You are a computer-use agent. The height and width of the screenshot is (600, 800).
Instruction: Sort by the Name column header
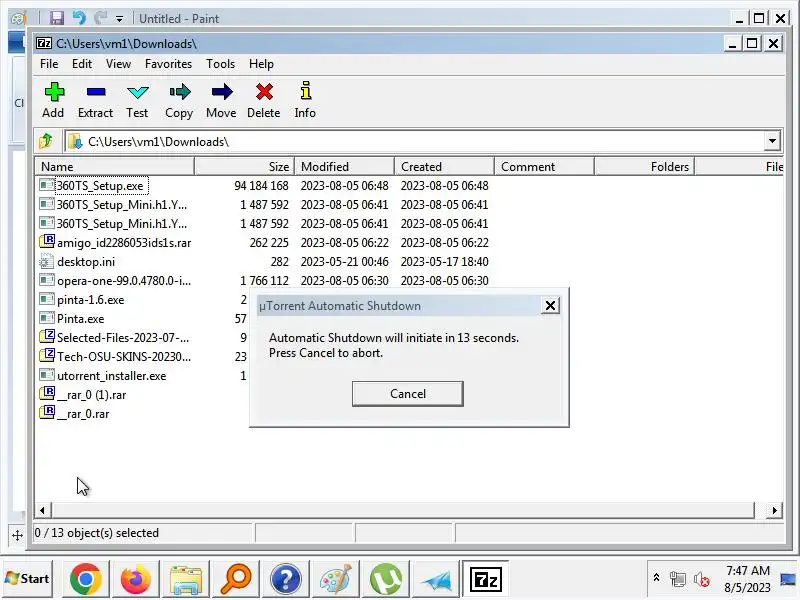[115, 167]
